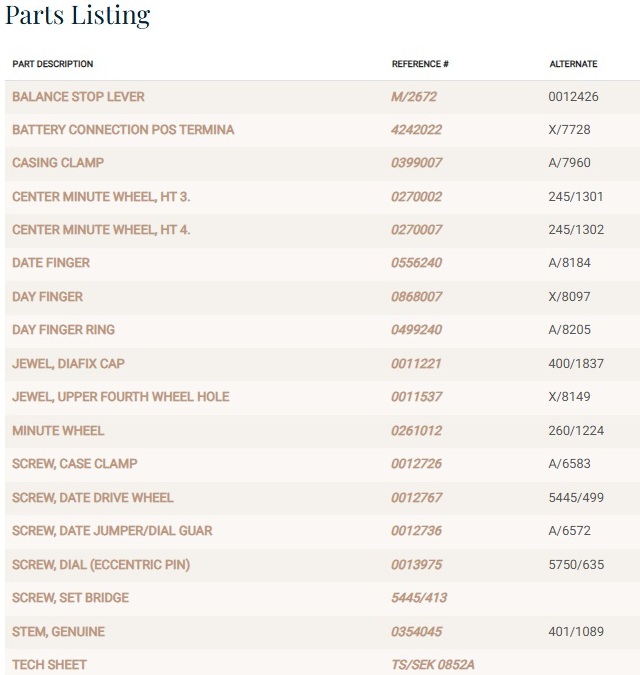Select SCREW, DIAL (ECCENTRIC PIN) link
This screenshot has width=640, height=675.
click(101, 565)
